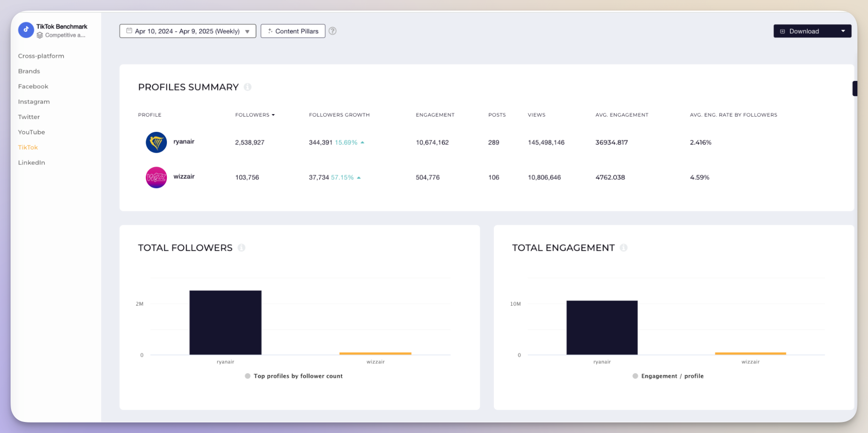Viewport: 868px width, 433px height.
Task: Click the Content Pillars button
Action: tap(293, 31)
